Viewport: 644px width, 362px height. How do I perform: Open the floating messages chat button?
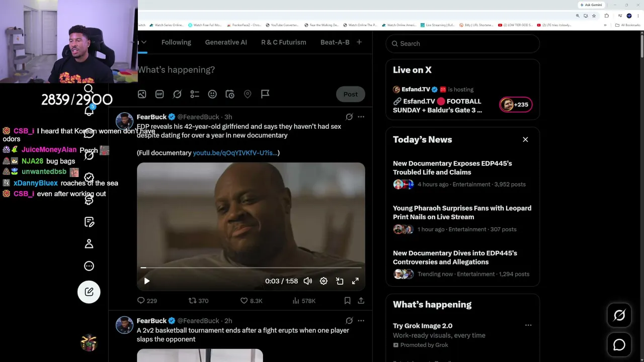619,345
